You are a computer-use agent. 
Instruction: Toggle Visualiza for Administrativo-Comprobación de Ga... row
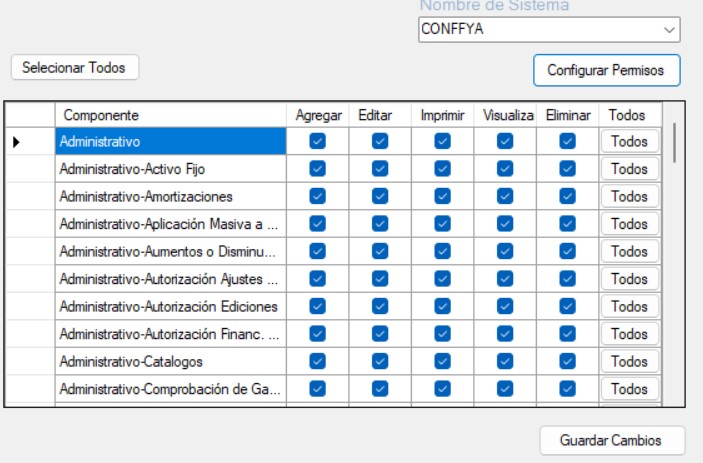tap(505, 389)
